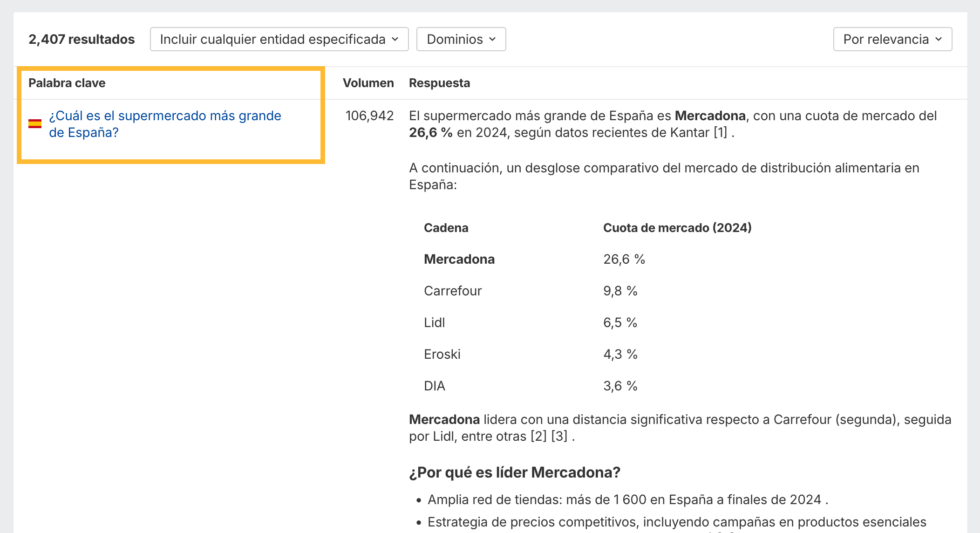Screen dimensions: 980x533
Task: Click the DIA row in the table
Action: tap(434, 386)
